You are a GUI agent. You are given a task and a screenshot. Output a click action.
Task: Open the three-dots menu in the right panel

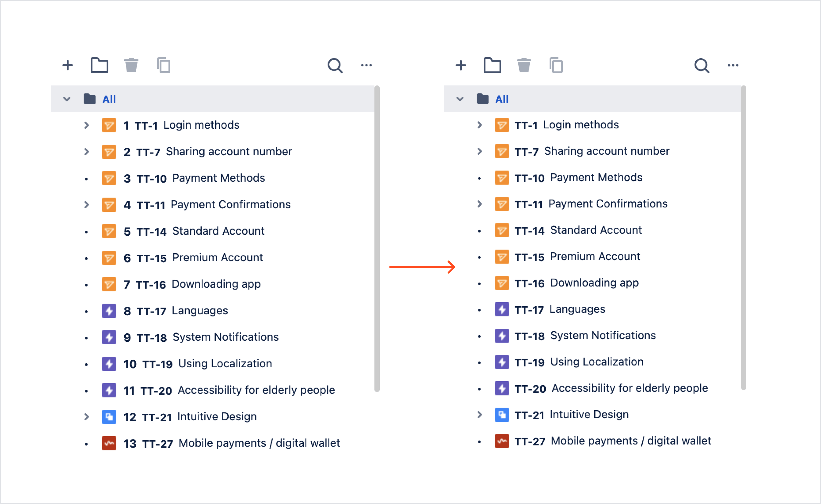[733, 65]
